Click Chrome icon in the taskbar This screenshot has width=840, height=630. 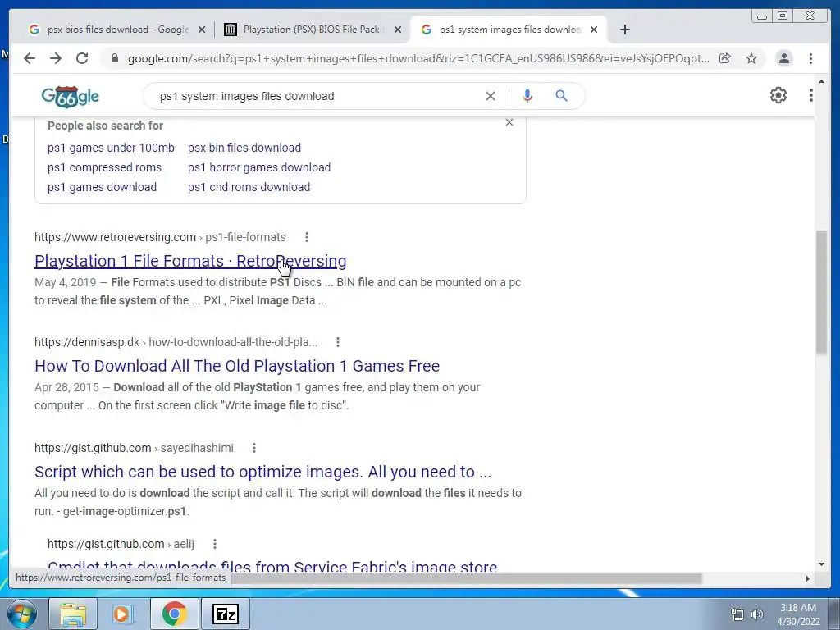tap(174, 614)
